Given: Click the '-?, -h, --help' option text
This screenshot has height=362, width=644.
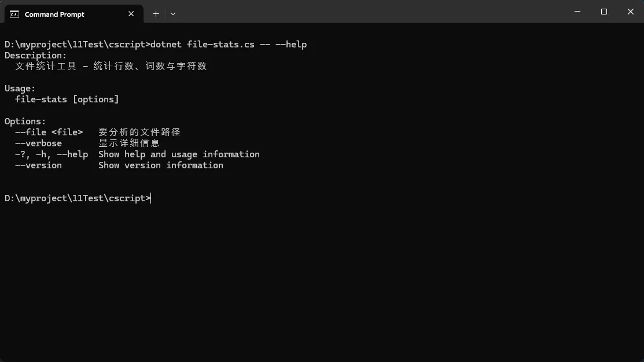Looking at the screenshot, I should [x=51, y=154].
